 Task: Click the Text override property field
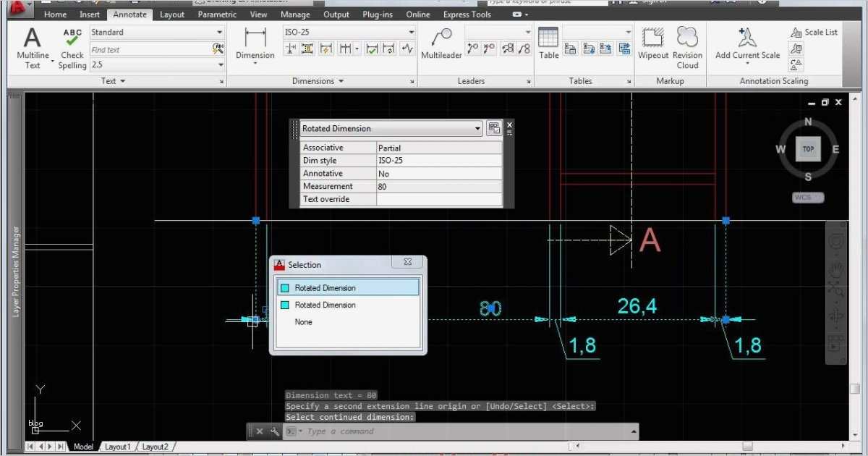438,200
